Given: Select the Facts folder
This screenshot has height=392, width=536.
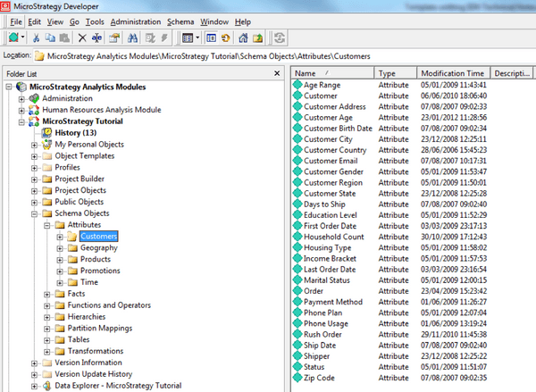Looking at the screenshot, I should click(x=76, y=294).
